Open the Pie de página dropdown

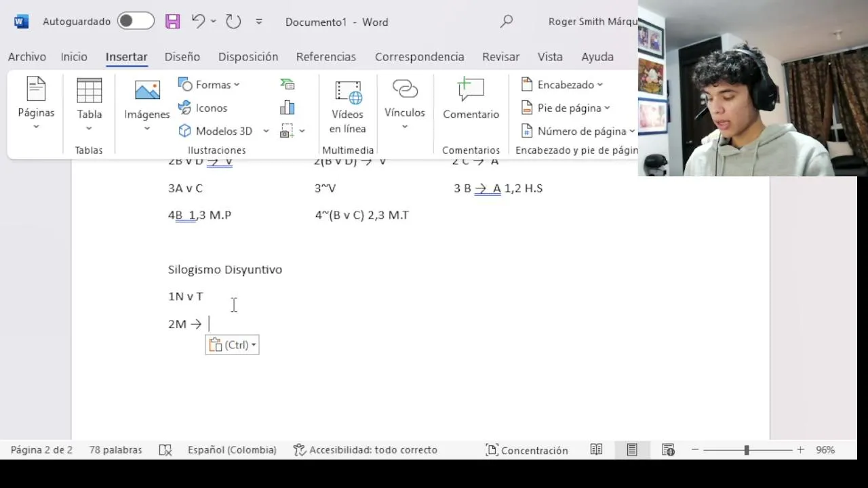[566, 108]
